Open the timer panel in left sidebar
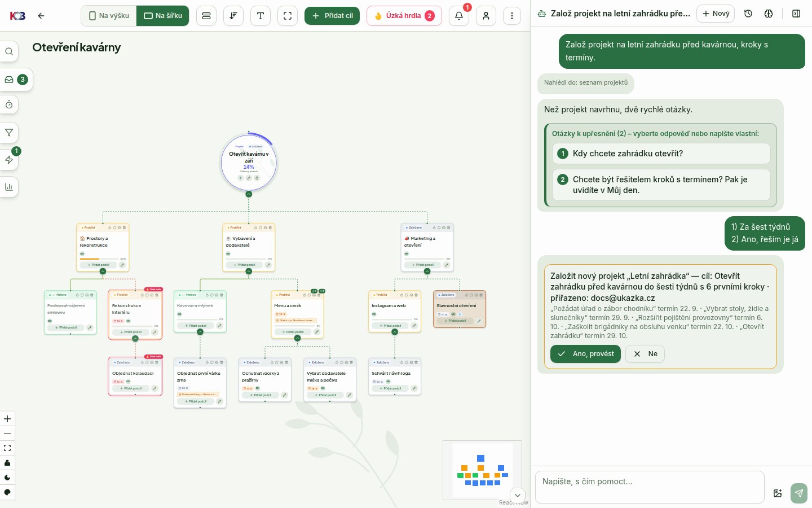 coord(9,105)
